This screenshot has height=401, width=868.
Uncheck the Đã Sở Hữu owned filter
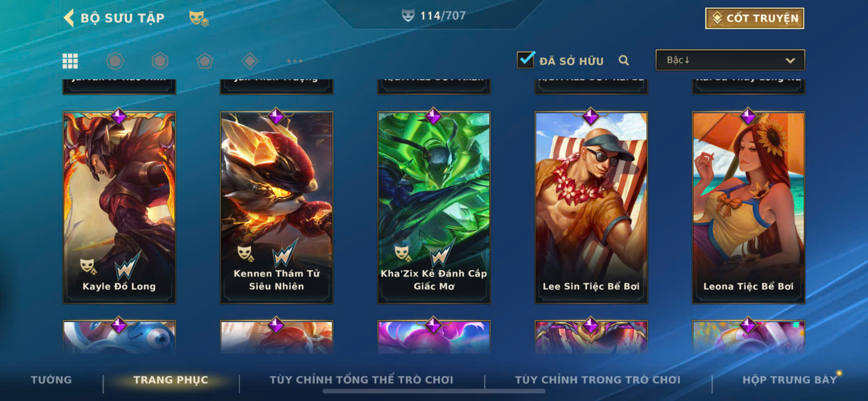(x=526, y=60)
